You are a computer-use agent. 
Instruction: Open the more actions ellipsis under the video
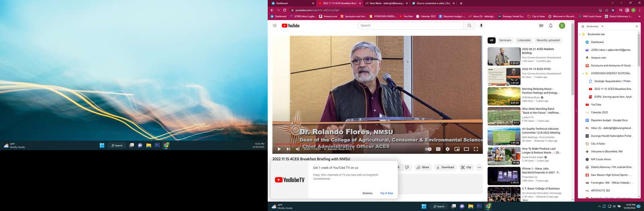(479, 167)
